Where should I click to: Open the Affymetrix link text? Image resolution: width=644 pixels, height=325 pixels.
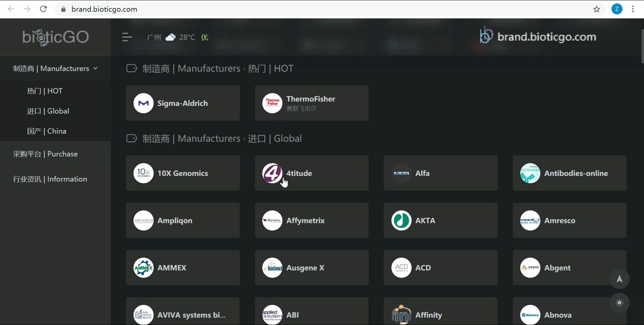[306, 220]
